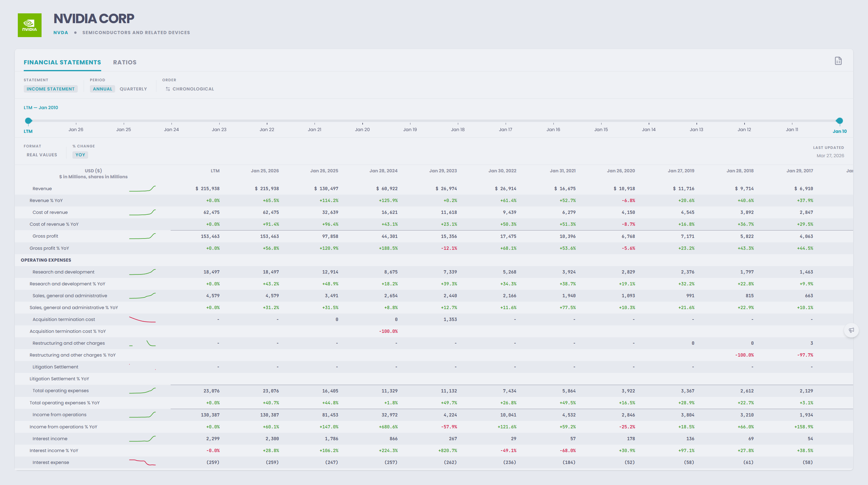Select the Annual period option
This screenshot has height=485, width=868.
tap(102, 89)
